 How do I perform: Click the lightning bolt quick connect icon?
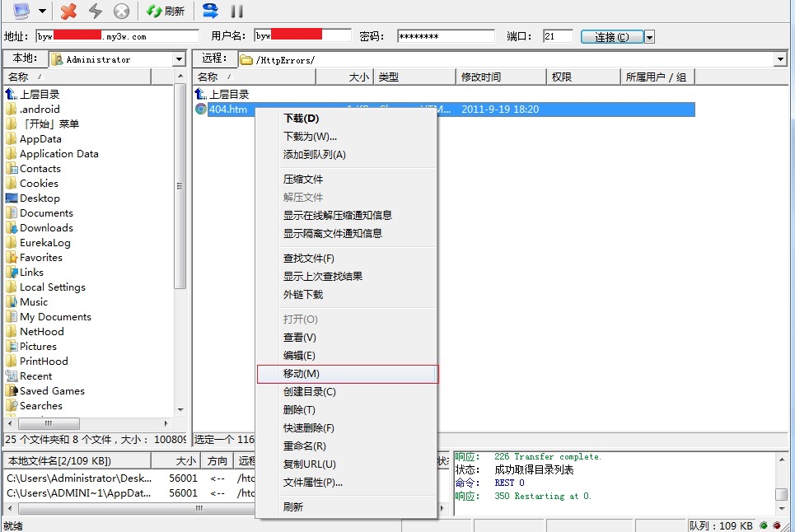pos(96,11)
